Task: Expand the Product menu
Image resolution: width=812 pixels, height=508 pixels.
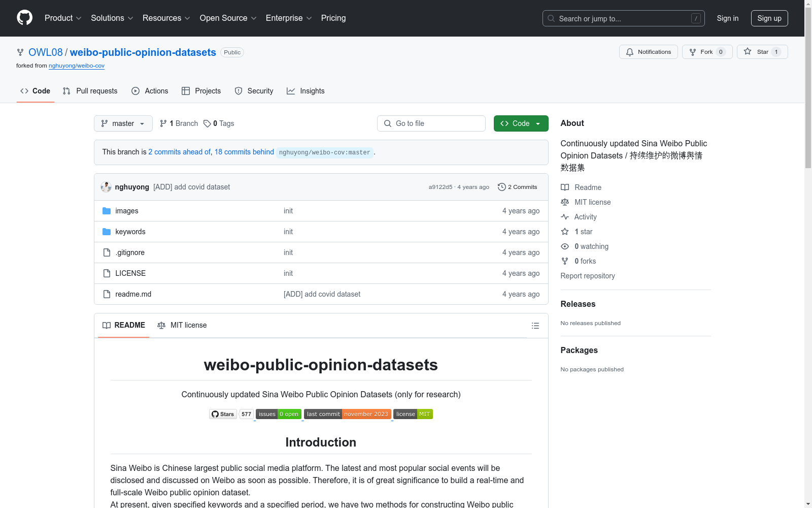Action: point(63,18)
